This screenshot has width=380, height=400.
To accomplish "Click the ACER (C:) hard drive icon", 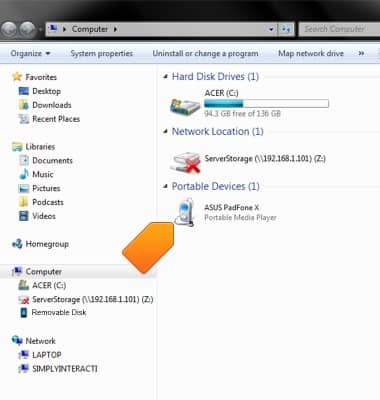I will click(185, 106).
